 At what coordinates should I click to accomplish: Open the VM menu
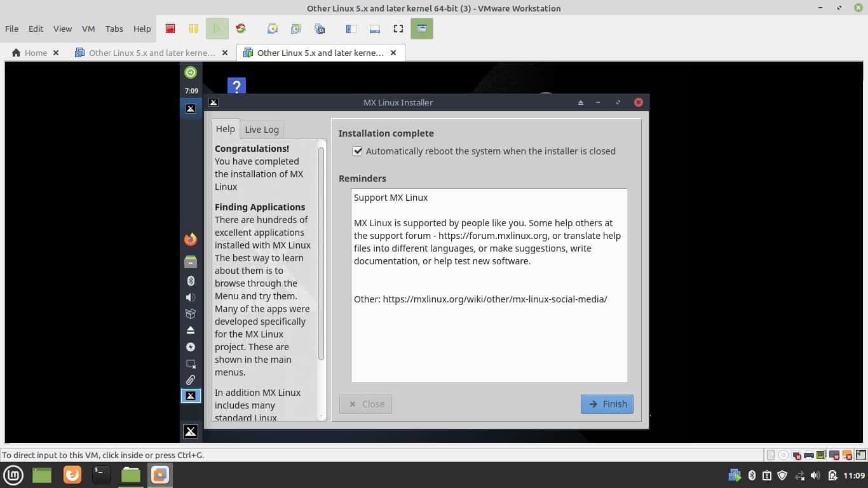88,29
